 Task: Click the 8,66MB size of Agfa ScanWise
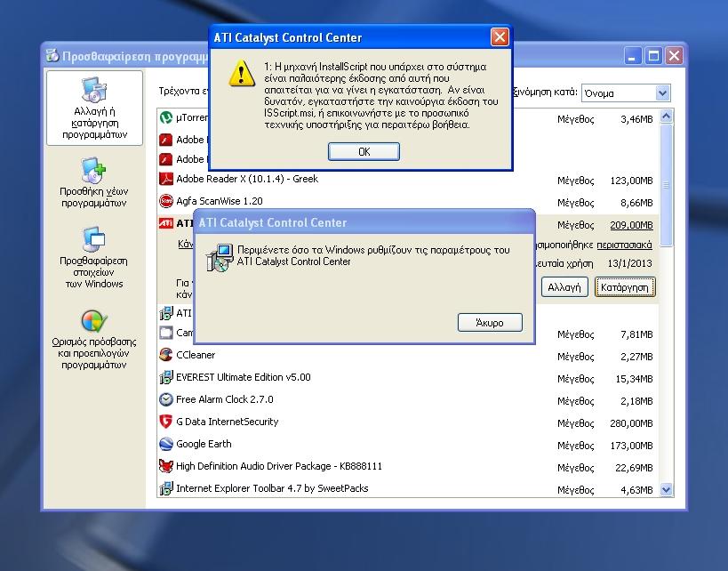tap(636, 203)
